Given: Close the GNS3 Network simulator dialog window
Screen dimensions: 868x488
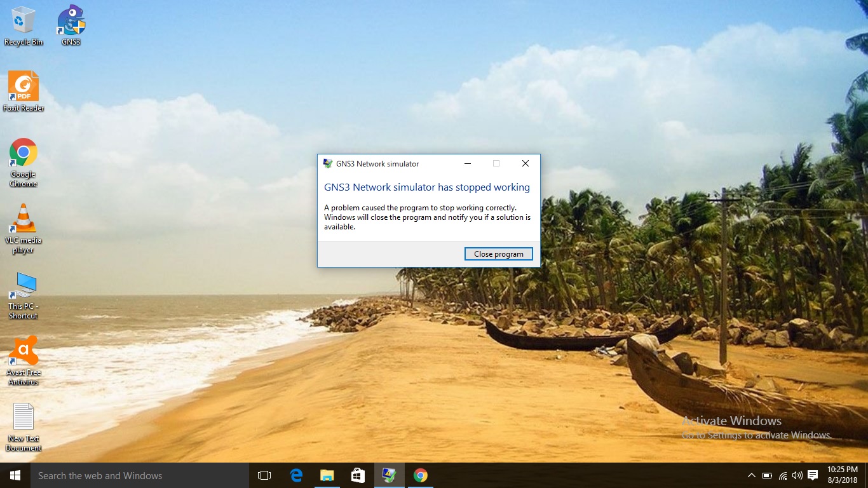Looking at the screenshot, I should 526,164.
